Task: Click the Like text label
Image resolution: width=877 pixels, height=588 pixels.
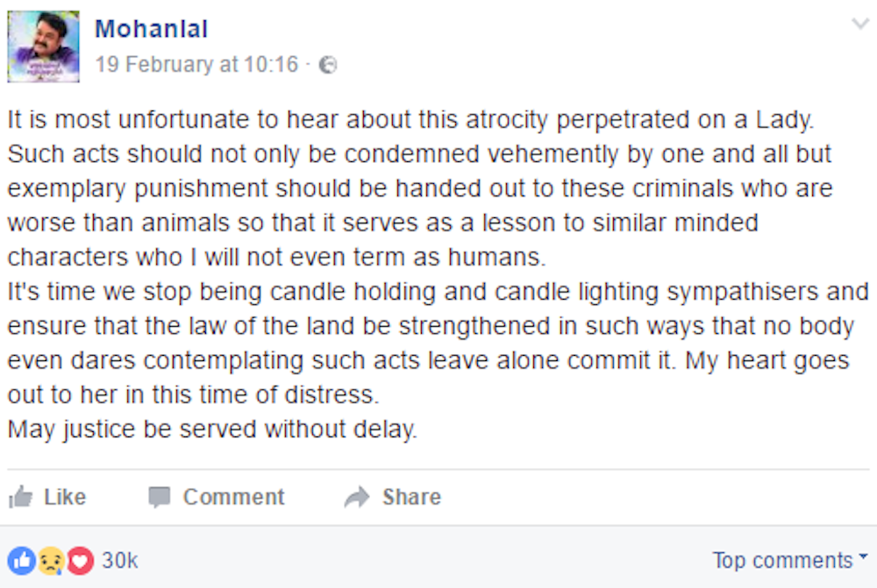Action: click(x=65, y=497)
